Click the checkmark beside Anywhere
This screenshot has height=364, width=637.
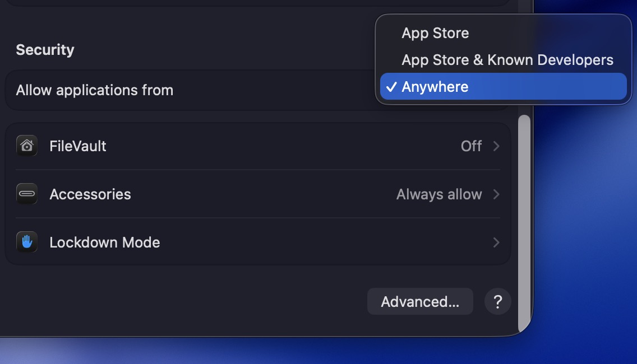click(x=392, y=87)
